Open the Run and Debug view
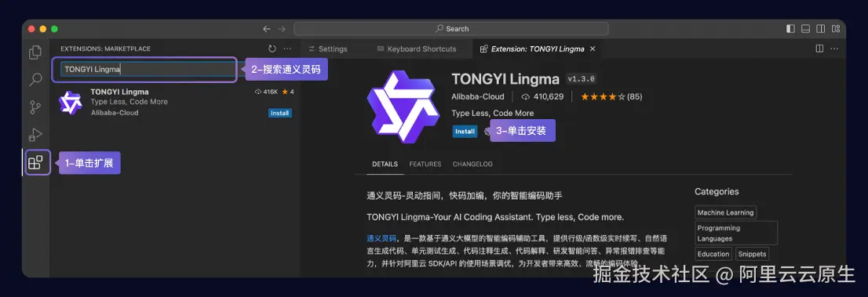This screenshot has height=297, width=868. coord(35,135)
